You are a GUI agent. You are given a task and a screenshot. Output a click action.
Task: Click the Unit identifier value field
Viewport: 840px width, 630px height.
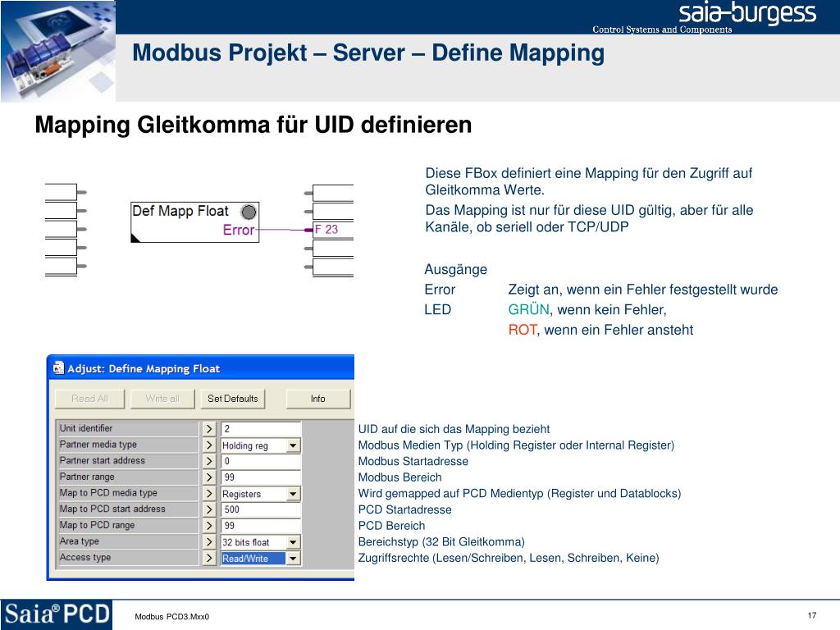tap(261, 428)
